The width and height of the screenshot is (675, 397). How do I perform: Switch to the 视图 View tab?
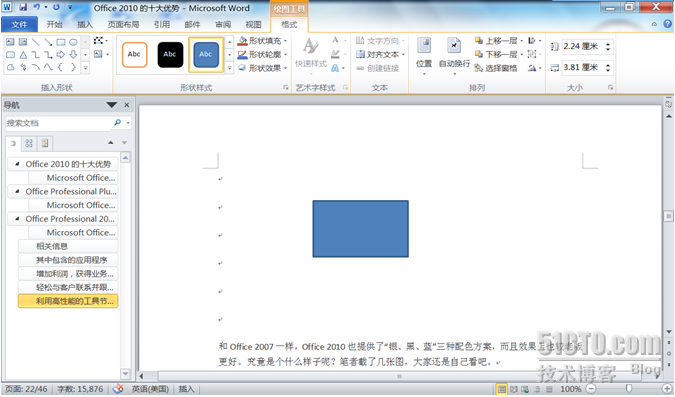coord(253,25)
